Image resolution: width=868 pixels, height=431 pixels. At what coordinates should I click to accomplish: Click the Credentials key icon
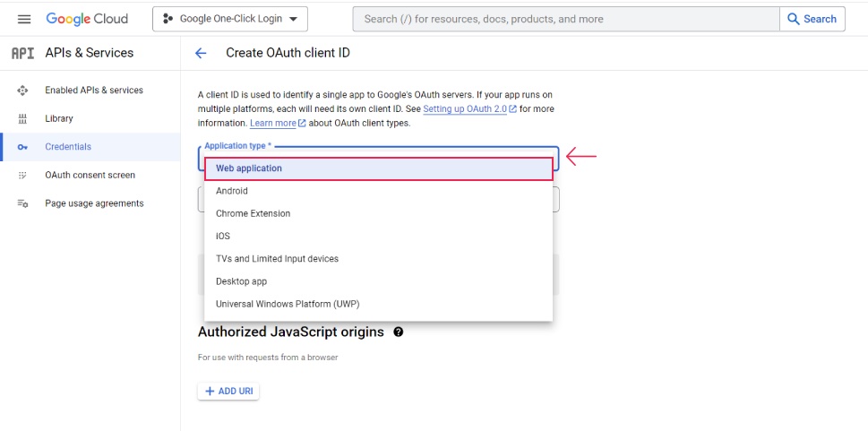22,147
